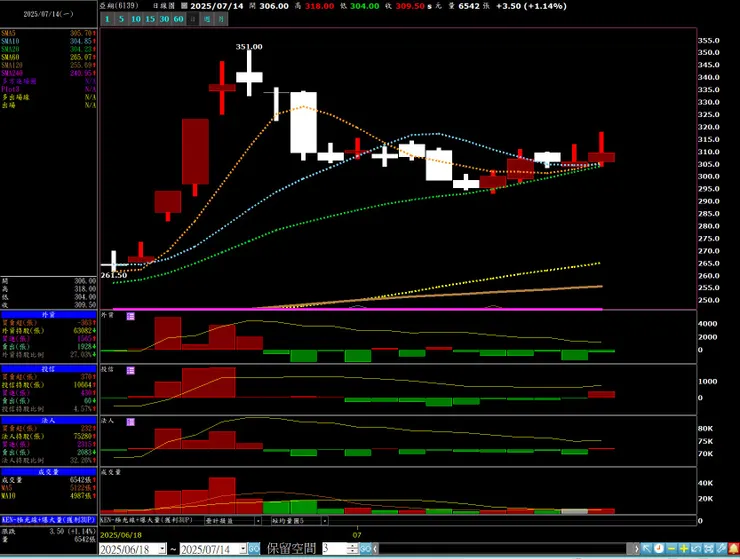The width and height of the screenshot is (740, 559).
Task: Open the start date 2025/06/18 dropdown
Action: tap(162, 549)
